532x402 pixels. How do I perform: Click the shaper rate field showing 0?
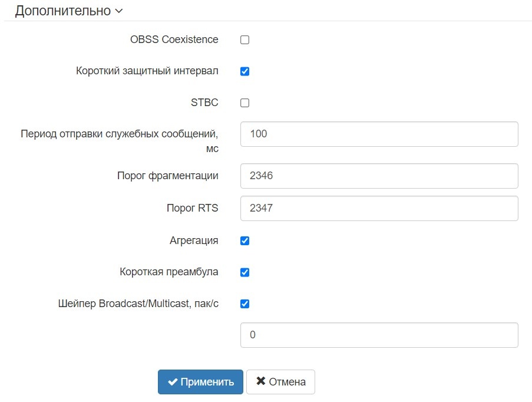pos(379,335)
